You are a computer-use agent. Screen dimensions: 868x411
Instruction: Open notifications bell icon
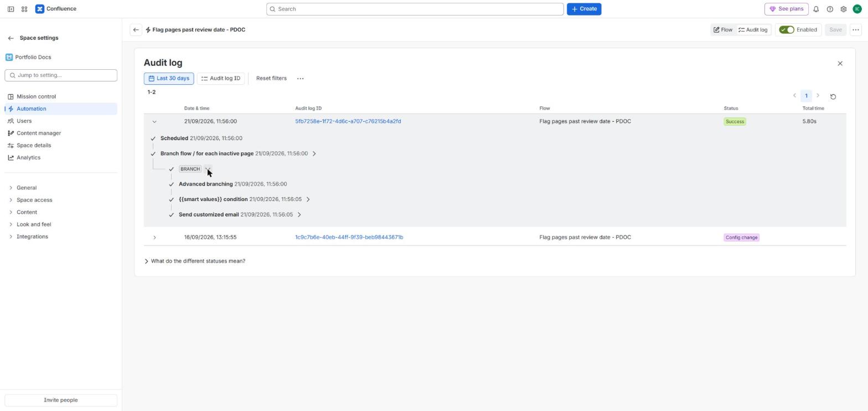(816, 9)
